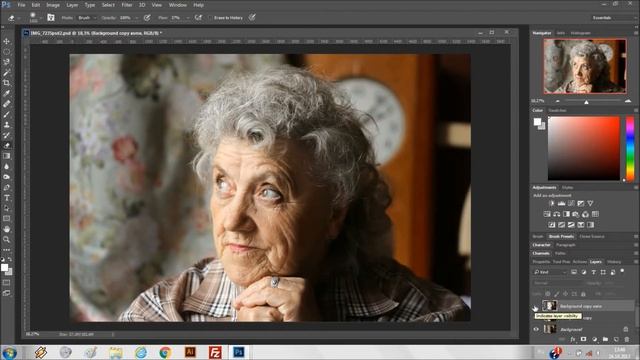Select the Crop tool
The height and width of the screenshot is (360, 640).
coord(7,83)
